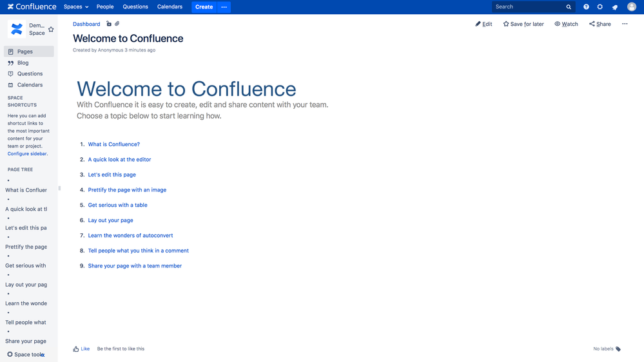Open 'Lay out your page' link
Image resolution: width=644 pixels, height=362 pixels.
pos(110,220)
